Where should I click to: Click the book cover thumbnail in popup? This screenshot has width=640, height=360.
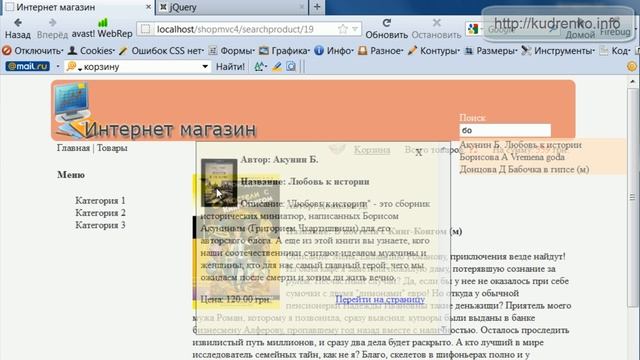tap(219, 182)
